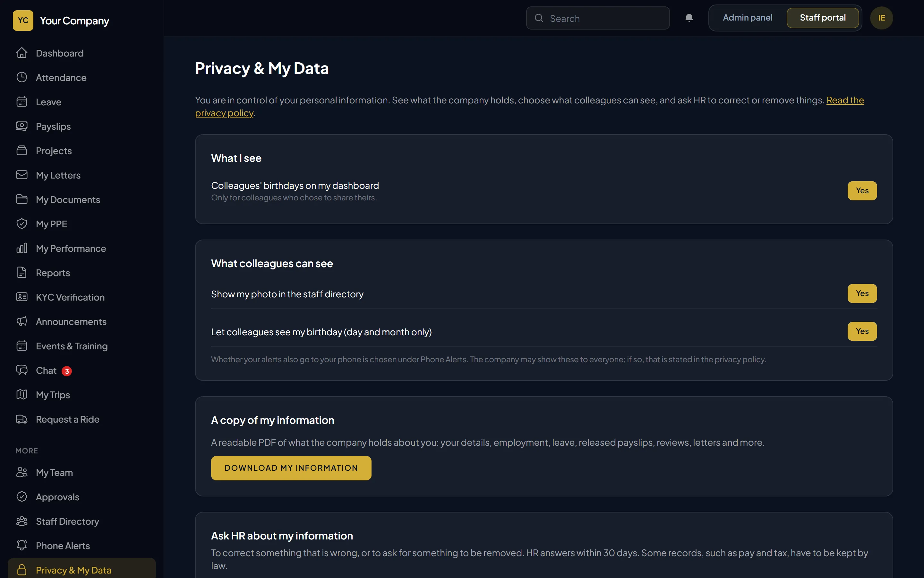Select the Request a Ride truck icon
The image size is (924, 578).
[x=22, y=419]
